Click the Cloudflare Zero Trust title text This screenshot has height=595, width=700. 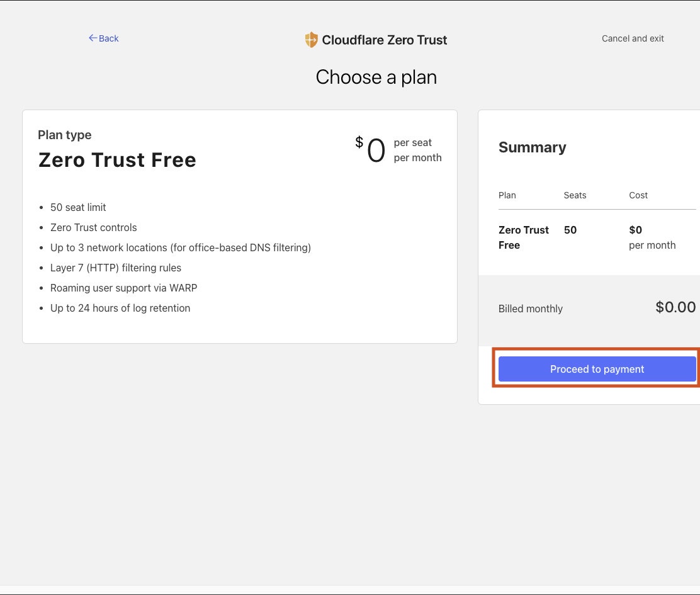384,40
